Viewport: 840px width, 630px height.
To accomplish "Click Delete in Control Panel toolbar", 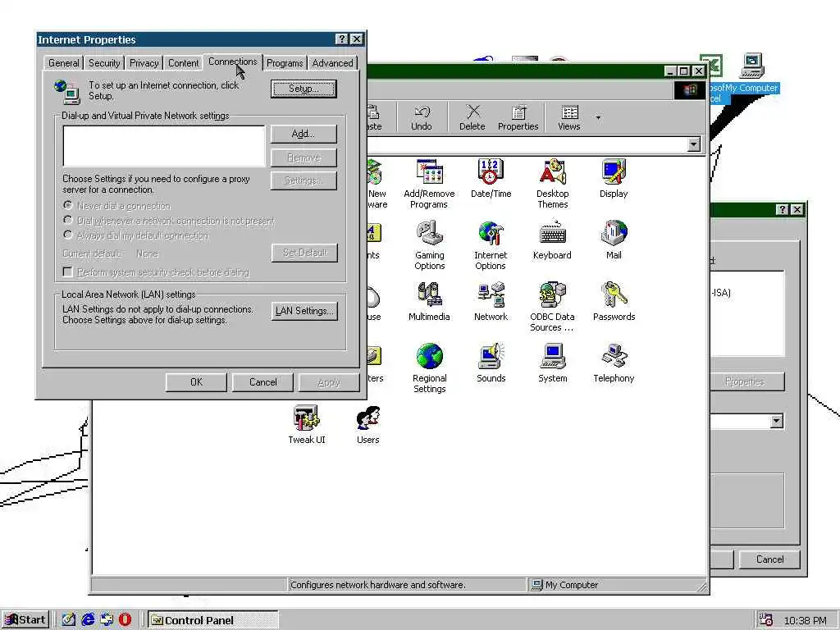I will (472, 117).
